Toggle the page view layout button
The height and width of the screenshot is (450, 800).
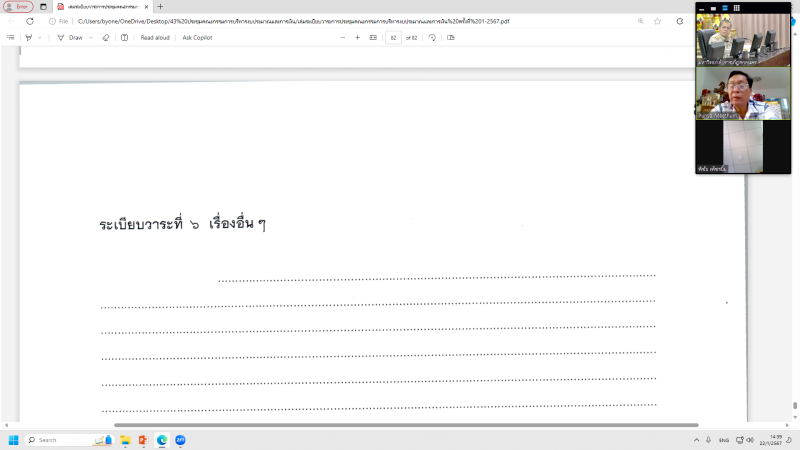click(x=451, y=37)
